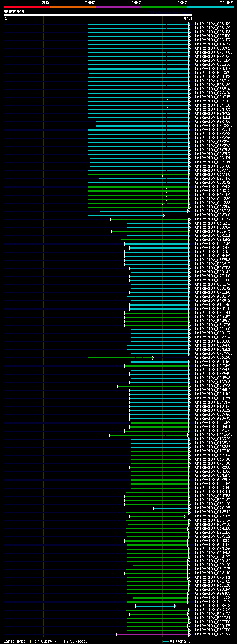
Task: Click the cyan alignment bar for Q3V806
Action: (x=126, y=215)
